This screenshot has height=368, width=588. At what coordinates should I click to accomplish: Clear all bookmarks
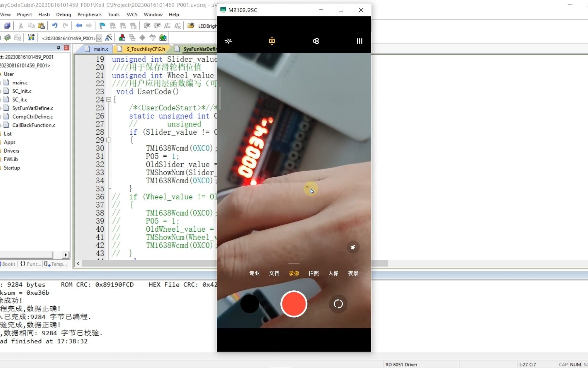133,26
